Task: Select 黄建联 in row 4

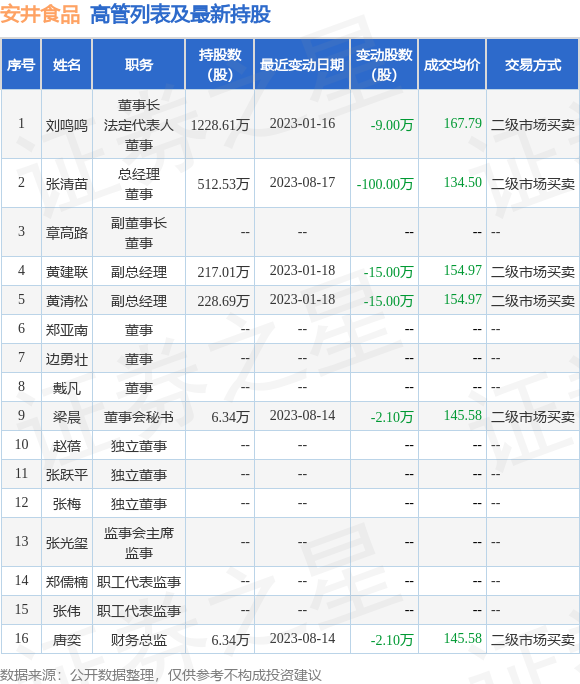Action: [67, 272]
